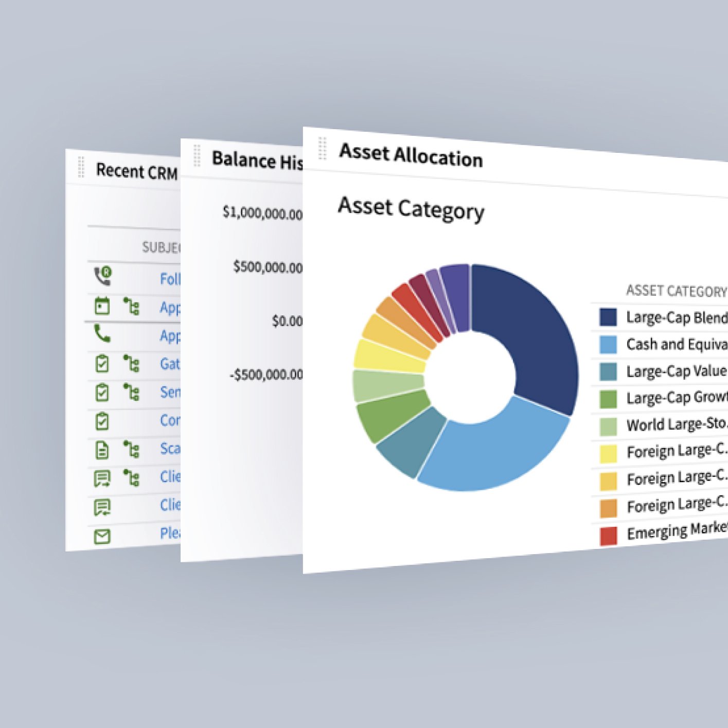Click the calendar appointment icon

coord(102,306)
